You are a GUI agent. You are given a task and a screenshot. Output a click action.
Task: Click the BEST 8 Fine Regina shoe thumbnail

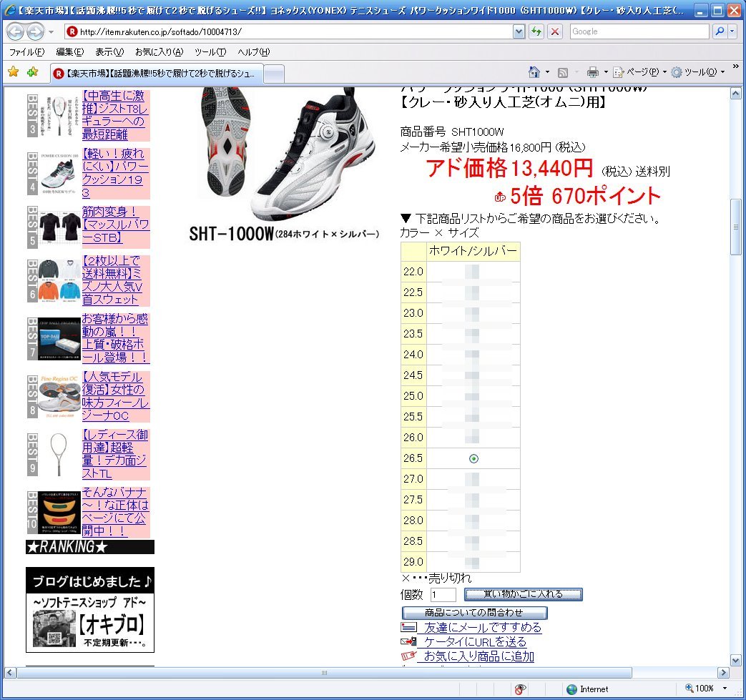pos(59,397)
